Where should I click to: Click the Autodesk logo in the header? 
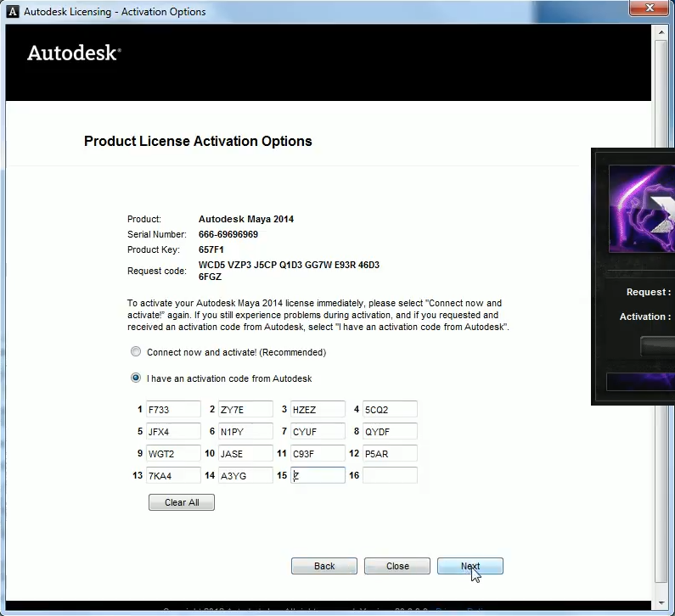click(74, 53)
